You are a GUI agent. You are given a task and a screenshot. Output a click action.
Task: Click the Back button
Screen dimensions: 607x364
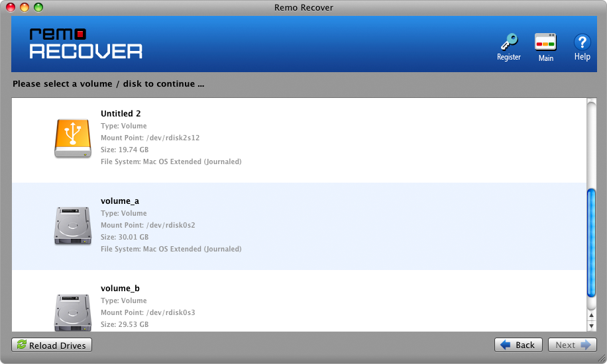click(518, 345)
